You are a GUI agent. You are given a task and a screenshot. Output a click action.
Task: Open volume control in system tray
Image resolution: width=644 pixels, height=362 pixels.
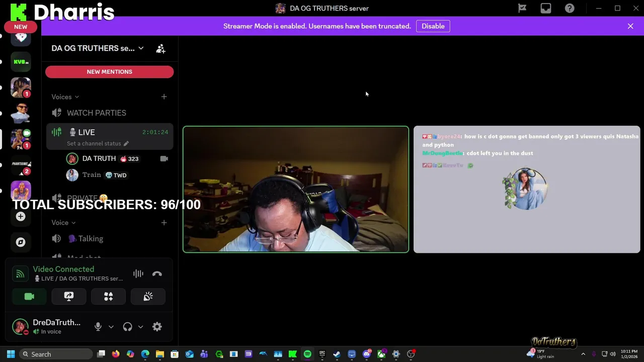click(613, 354)
